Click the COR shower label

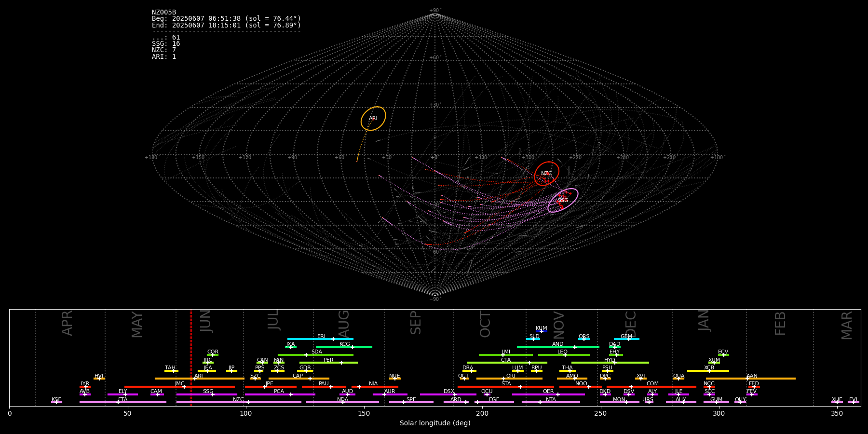pos(213,352)
